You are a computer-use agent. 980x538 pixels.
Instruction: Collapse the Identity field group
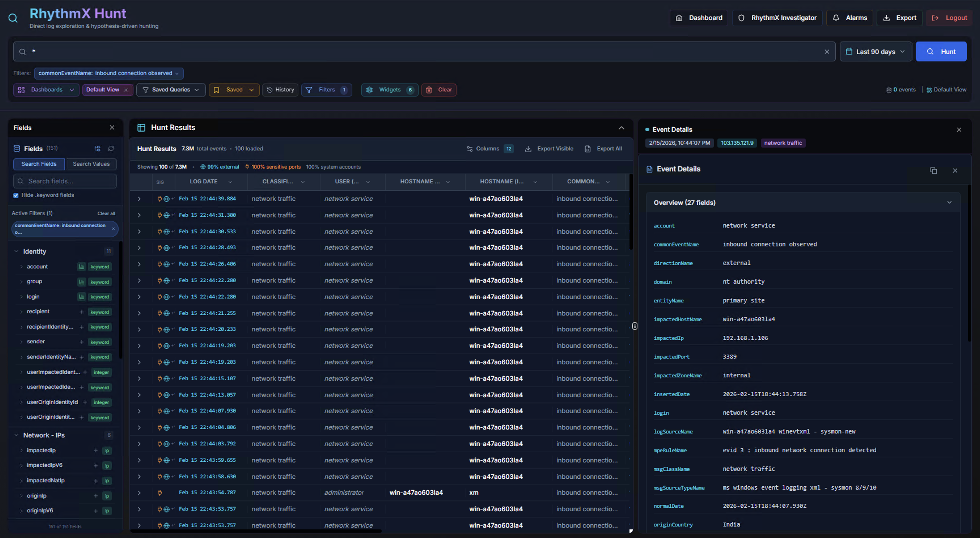point(16,251)
